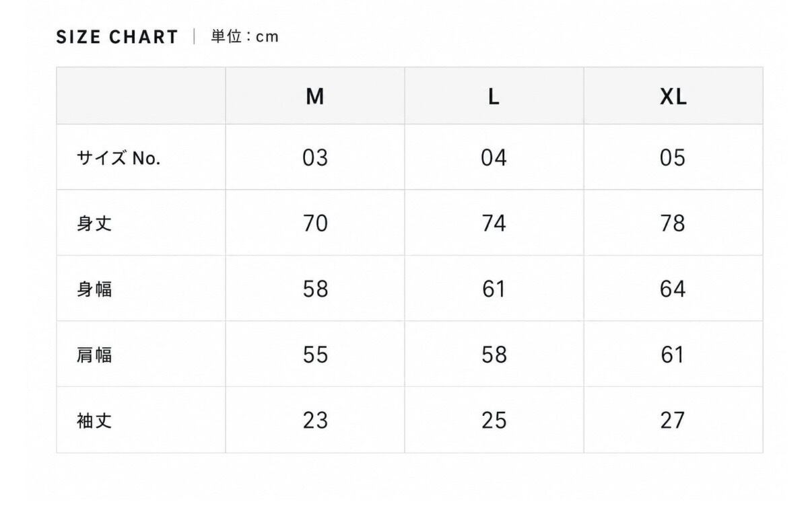Click size number 03 cell
The width and height of the screenshot is (812, 510).
[x=315, y=157]
